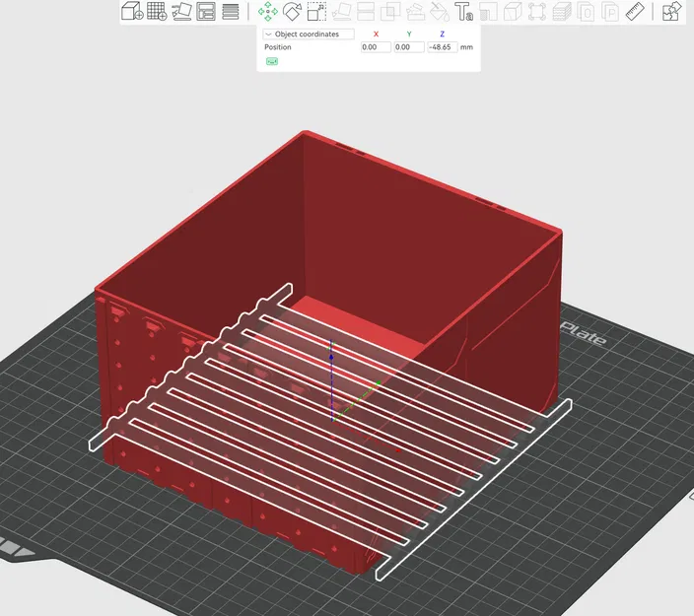
Task: Click the corner-brackets frame icon
Action: pyautogui.click(x=537, y=11)
